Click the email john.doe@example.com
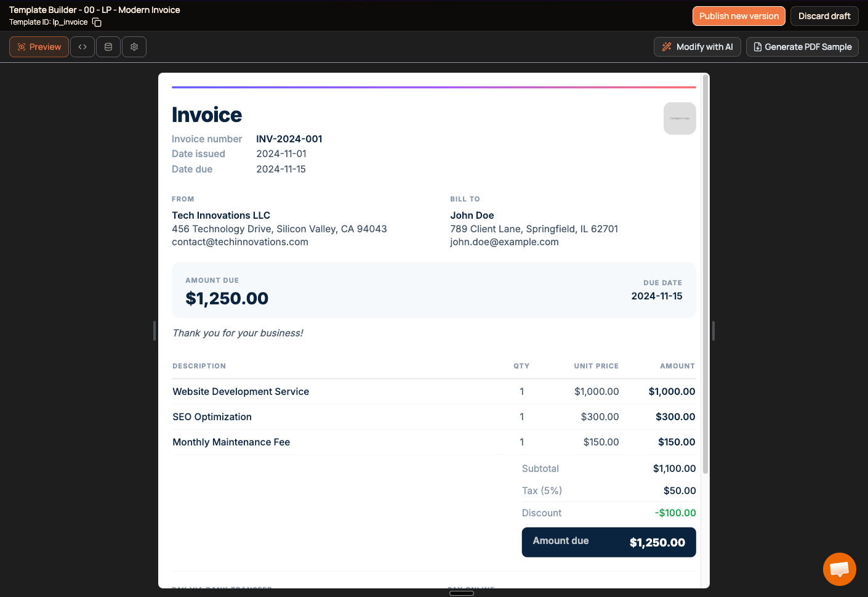 [x=504, y=242]
